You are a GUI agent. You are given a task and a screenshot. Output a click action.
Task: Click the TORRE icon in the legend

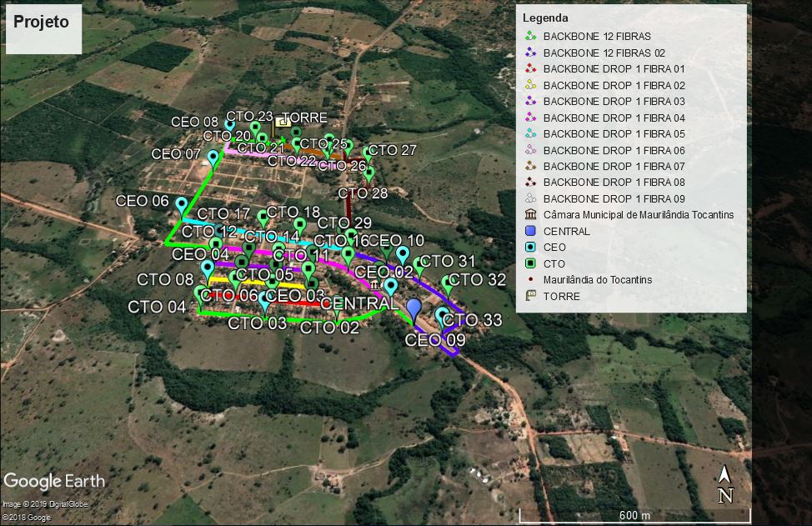coord(530,296)
